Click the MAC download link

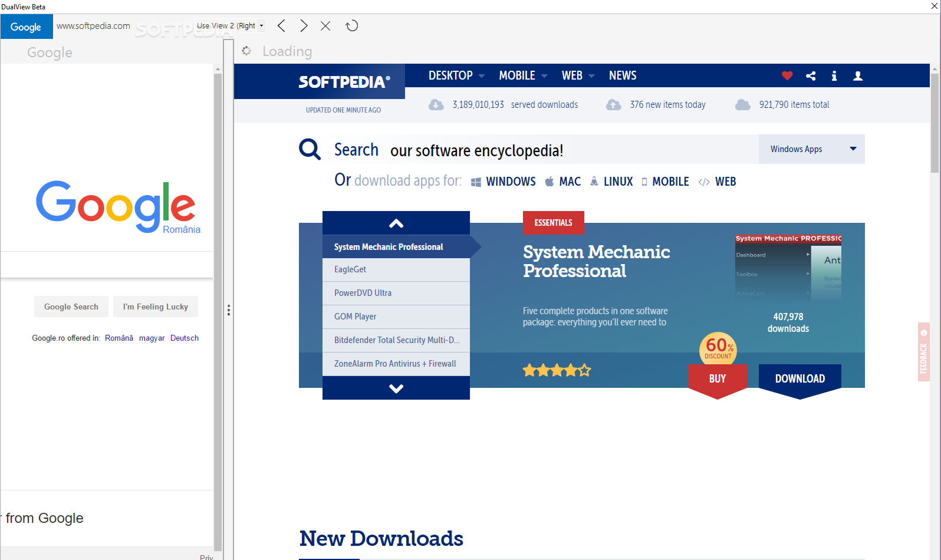click(x=570, y=182)
